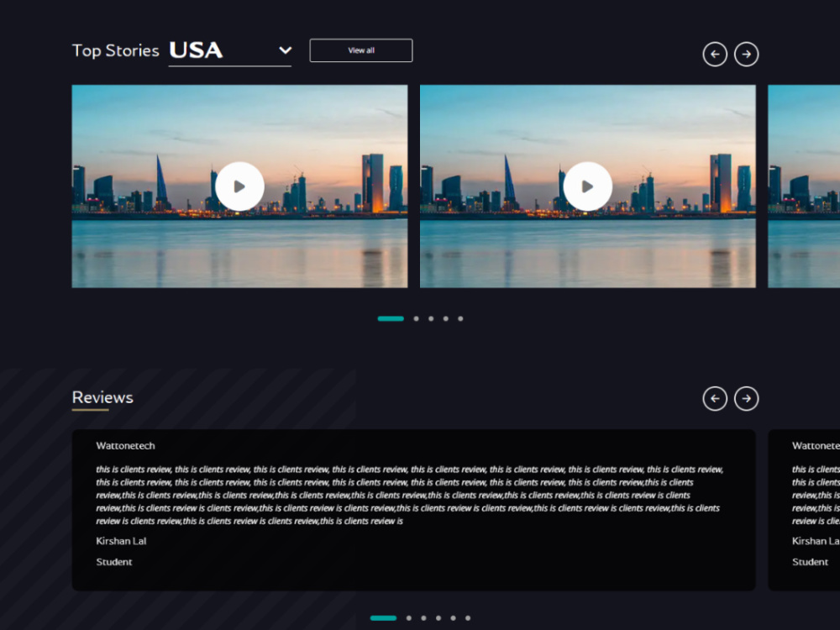Click the View all button
The height and width of the screenshot is (630, 840).
point(361,50)
